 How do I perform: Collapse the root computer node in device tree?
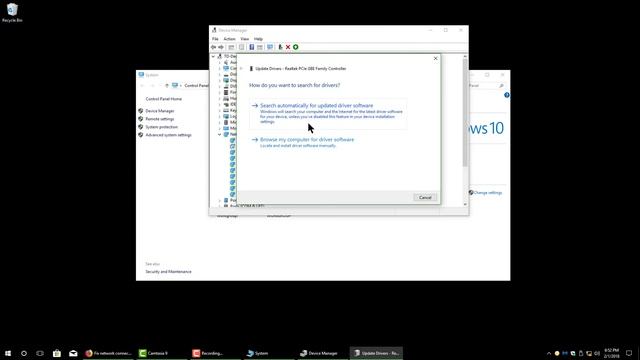213,56
